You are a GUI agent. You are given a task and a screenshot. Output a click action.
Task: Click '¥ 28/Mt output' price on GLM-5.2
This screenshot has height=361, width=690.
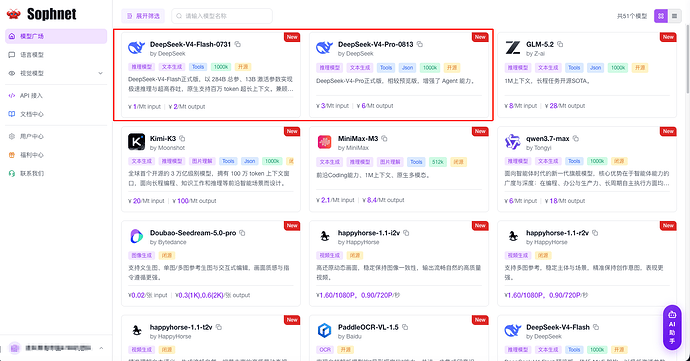pyautogui.click(x=565, y=106)
